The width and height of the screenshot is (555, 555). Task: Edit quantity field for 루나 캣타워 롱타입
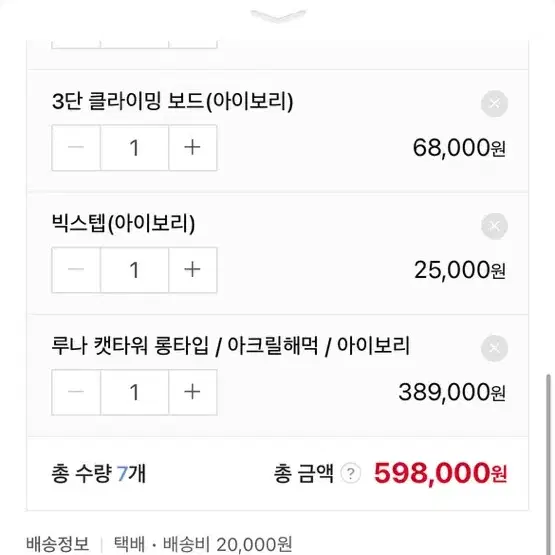(x=135, y=392)
